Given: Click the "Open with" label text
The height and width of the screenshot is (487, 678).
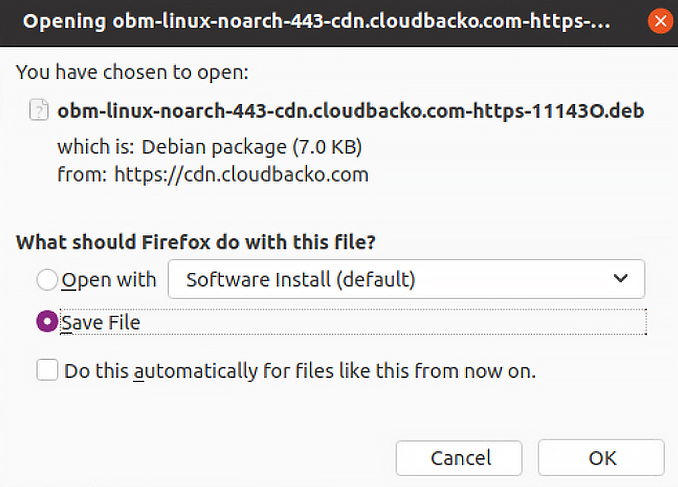Looking at the screenshot, I should tap(109, 280).
